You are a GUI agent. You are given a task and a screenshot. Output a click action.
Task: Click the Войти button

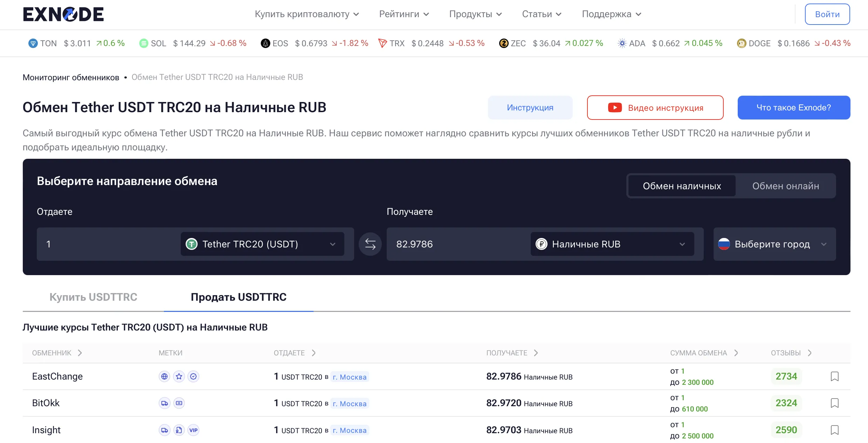tap(827, 14)
